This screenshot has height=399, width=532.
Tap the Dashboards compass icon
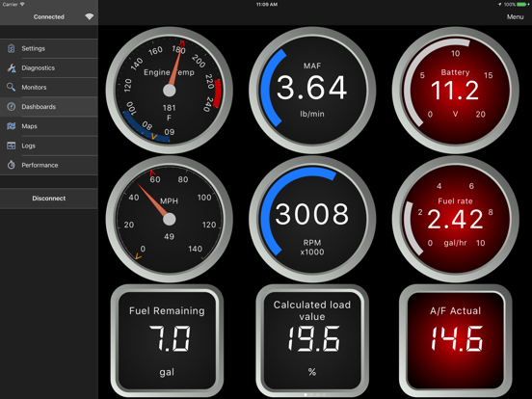pos(12,107)
